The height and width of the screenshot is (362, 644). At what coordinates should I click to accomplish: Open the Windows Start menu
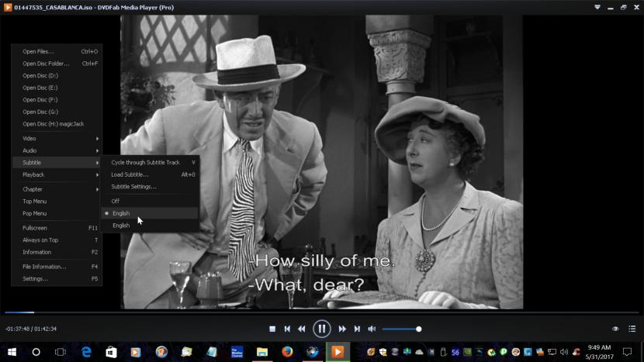coord(12,352)
